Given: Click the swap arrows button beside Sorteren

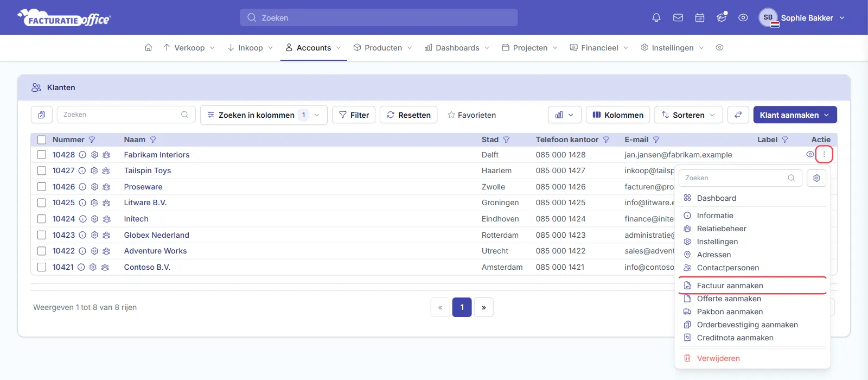Looking at the screenshot, I should click(x=738, y=115).
